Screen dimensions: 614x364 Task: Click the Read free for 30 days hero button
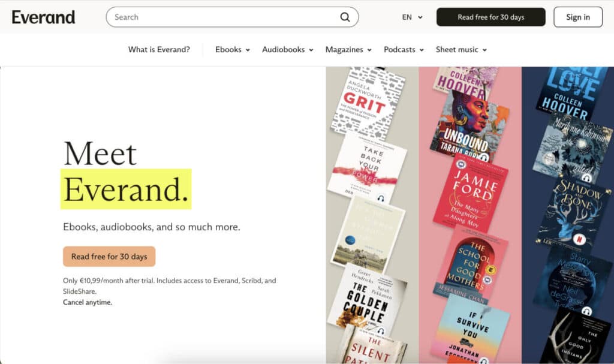pyautogui.click(x=109, y=256)
